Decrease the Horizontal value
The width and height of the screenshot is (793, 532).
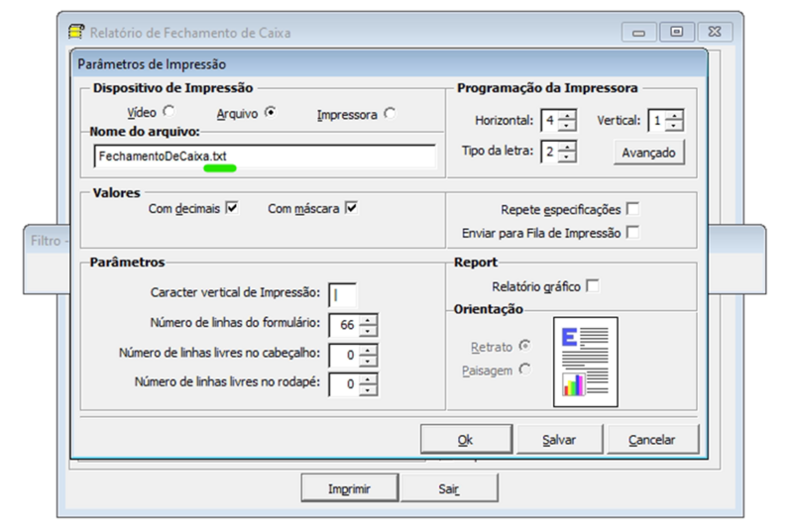click(x=567, y=126)
